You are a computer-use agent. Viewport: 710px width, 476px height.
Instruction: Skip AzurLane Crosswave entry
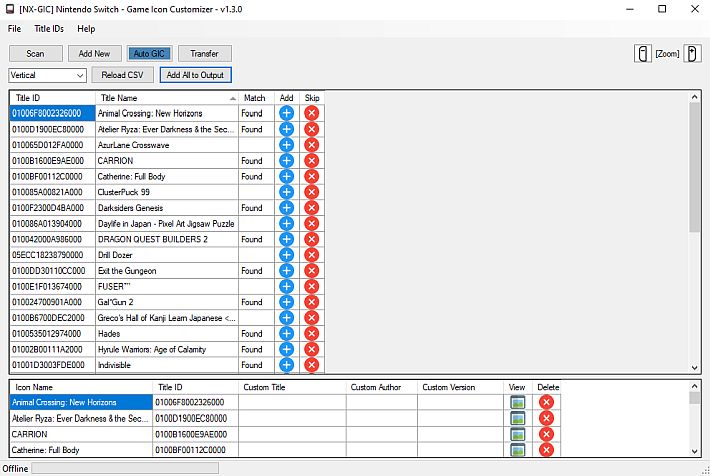(312, 145)
